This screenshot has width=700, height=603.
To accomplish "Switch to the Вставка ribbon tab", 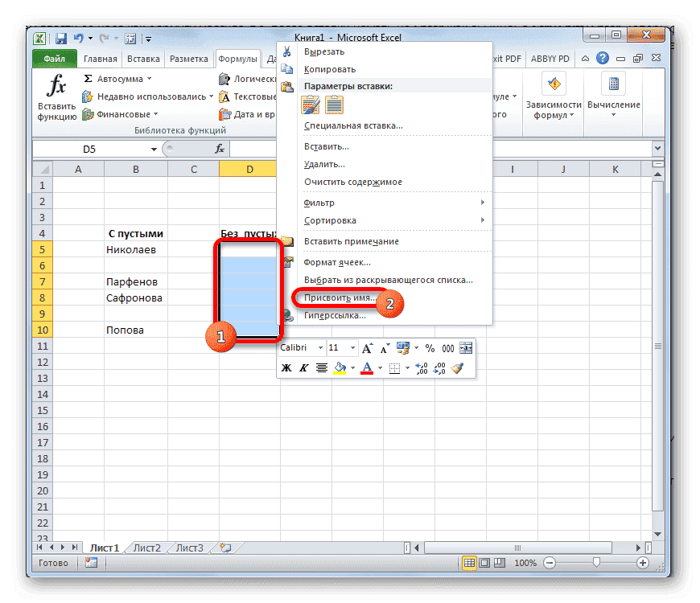I will click(x=142, y=58).
